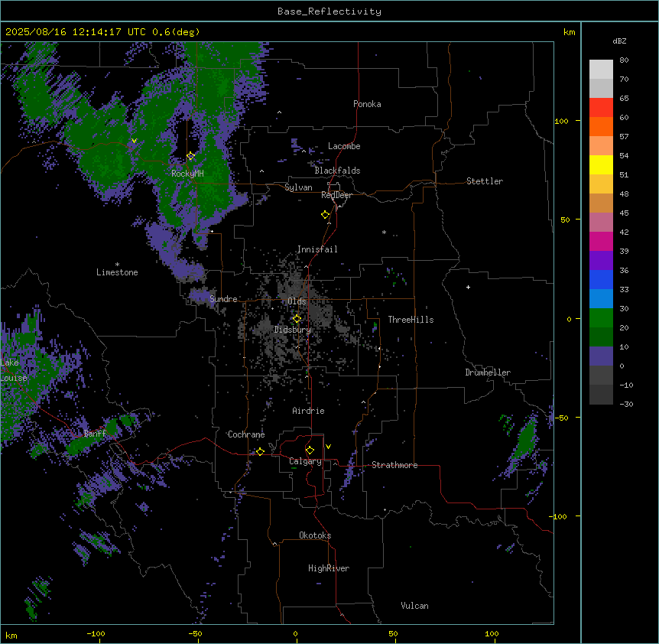The height and width of the screenshot is (644, 659).
Task: Select the red 60–65 dBZ legend swatch
Action: 601,108
